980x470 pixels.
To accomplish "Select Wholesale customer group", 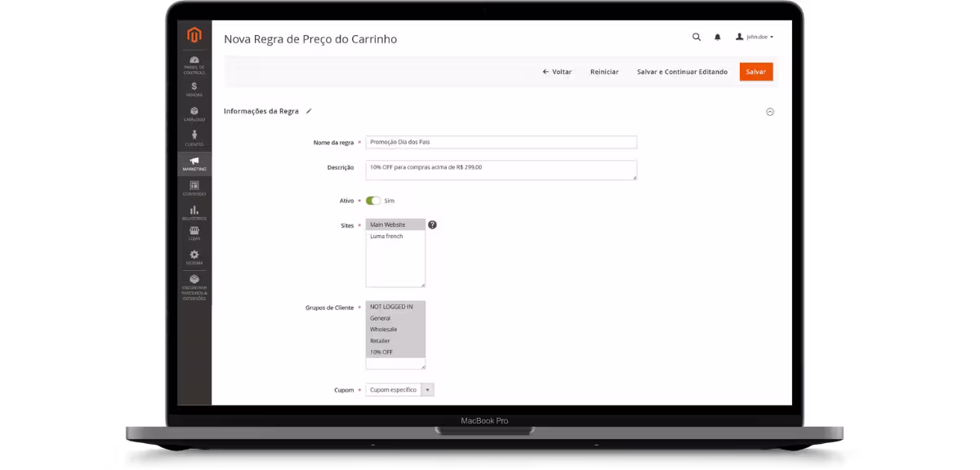I will tap(395, 330).
